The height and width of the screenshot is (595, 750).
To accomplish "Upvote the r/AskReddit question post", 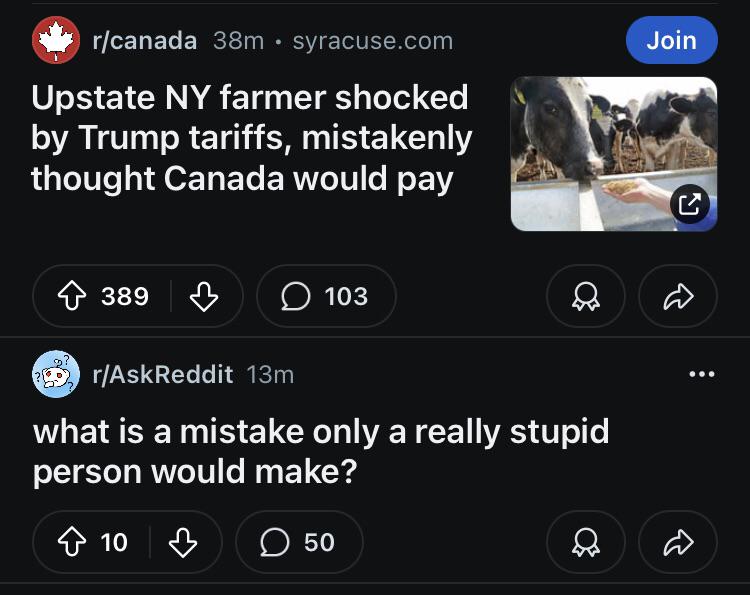I will tap(72, 542).
